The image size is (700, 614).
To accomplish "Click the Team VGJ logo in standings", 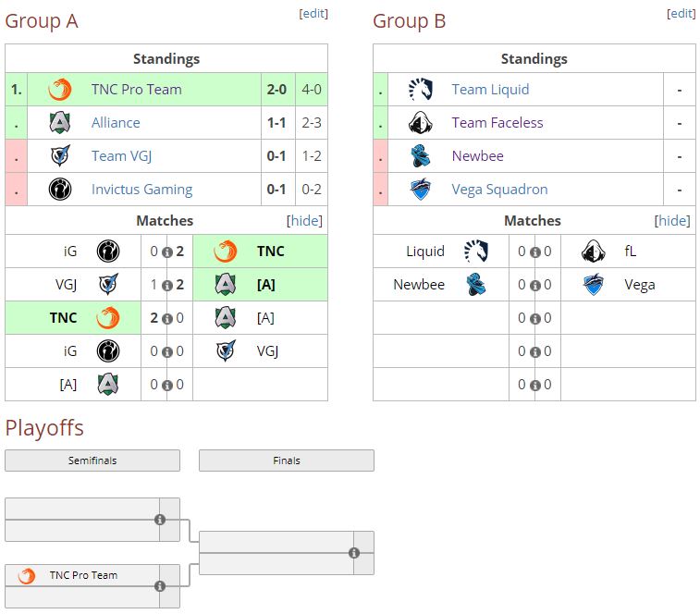I will 60,156.
